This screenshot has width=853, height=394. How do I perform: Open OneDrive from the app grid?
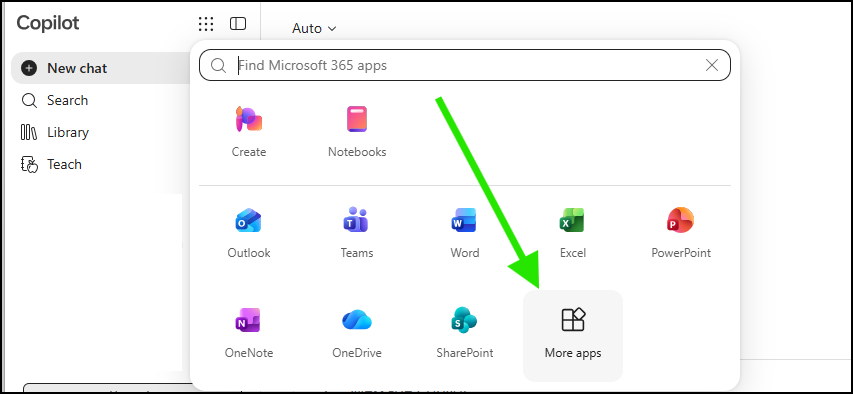click(357, 333)
